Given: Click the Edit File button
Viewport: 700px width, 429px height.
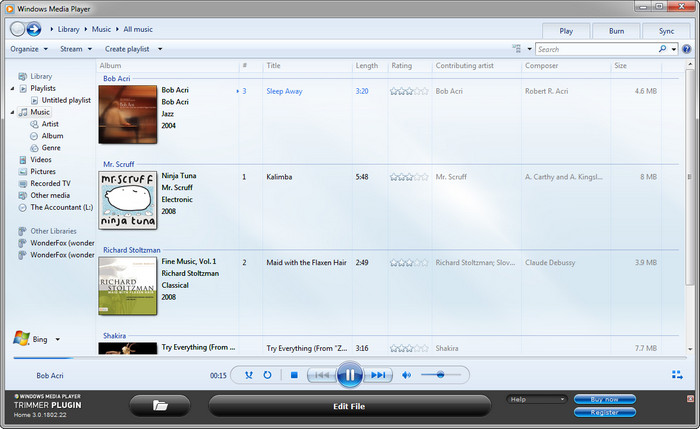Looking at the screenshot, I should click(x=350, y=406).
